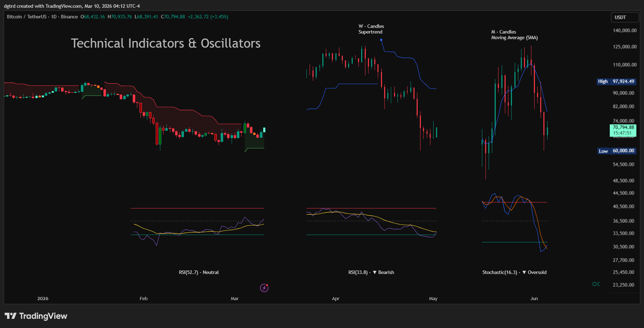Click the 'RSI(33.8) · Bearish' label

click(x=371, y=272)
